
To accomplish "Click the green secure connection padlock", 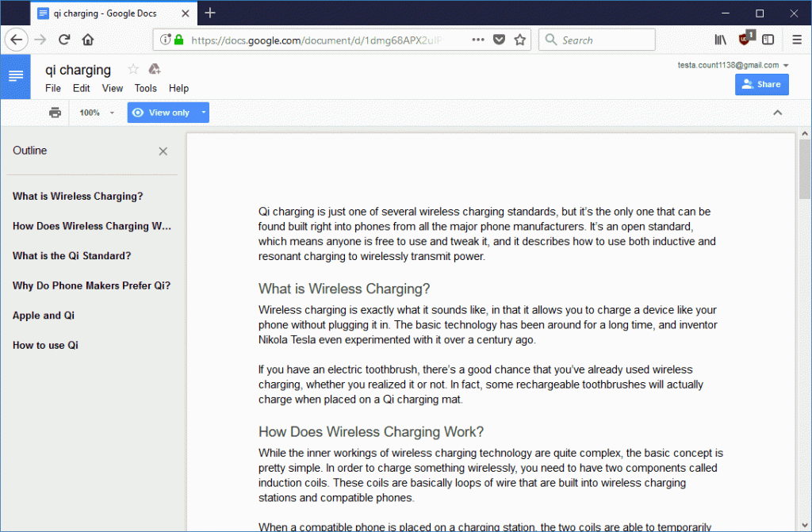I will click(178, 40).
